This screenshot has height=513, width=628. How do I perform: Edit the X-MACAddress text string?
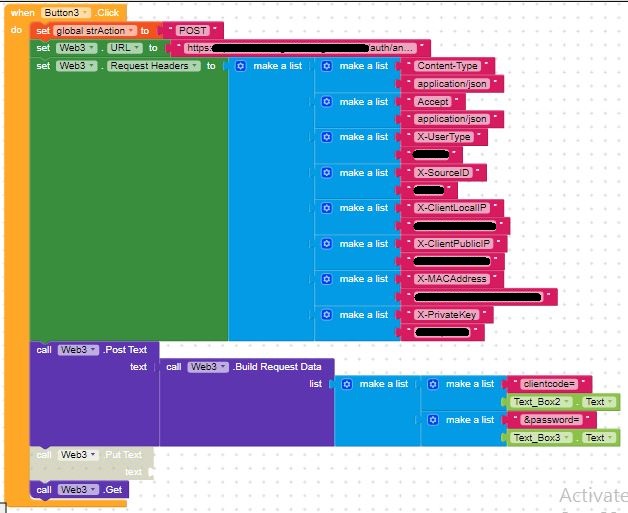pos(452,279)
